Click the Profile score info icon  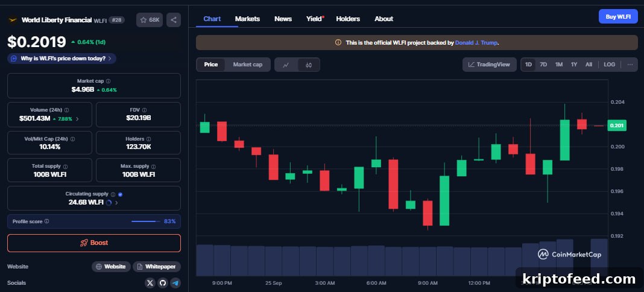coord(46,221)
